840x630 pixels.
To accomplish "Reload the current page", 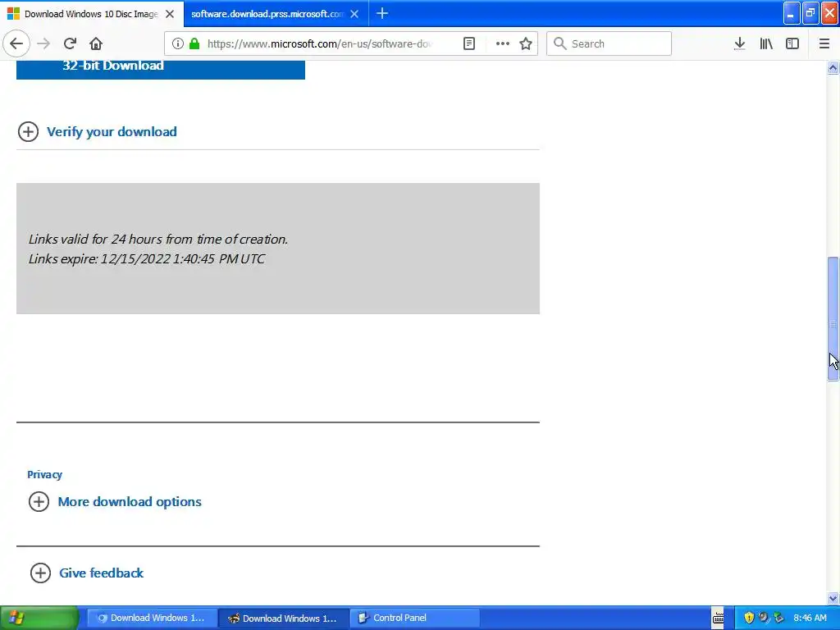I will [x=70, y=43].
